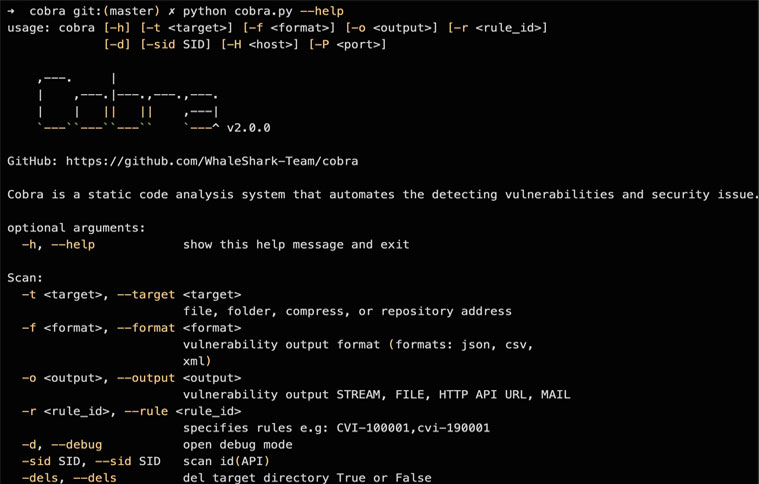Click the (master) branch name in prompt

coord(131,11)
